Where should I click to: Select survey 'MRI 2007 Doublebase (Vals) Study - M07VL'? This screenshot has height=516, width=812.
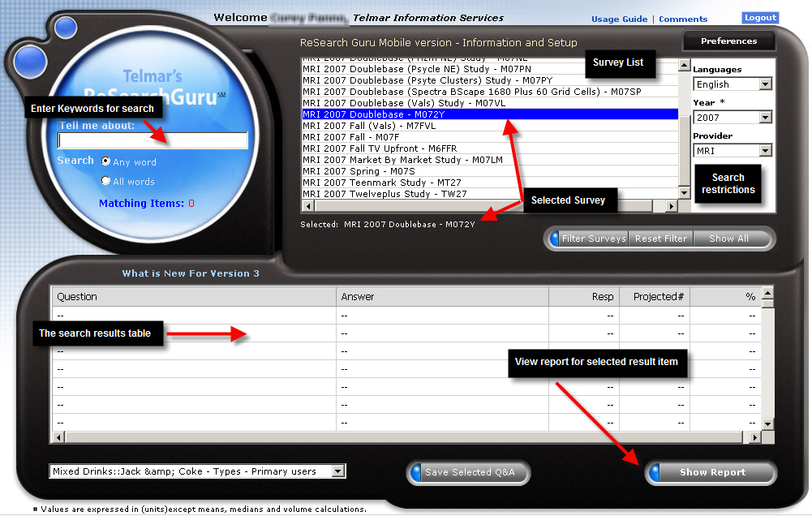pos(490,103)
